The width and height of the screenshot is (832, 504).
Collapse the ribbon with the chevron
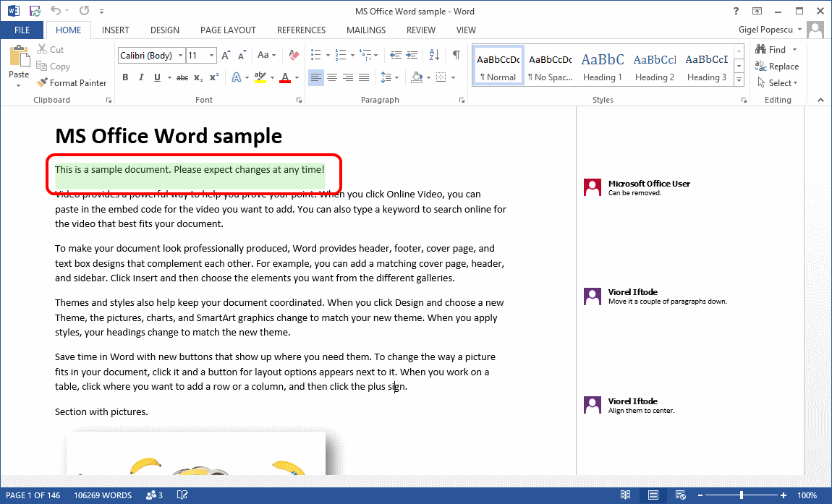coord(821,100)
